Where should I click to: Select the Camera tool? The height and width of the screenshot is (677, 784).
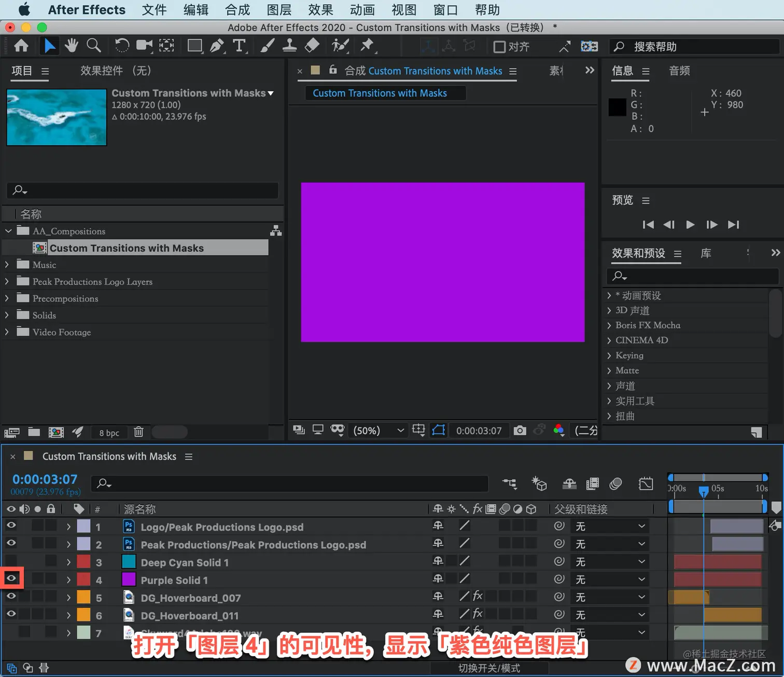[144, 46]
